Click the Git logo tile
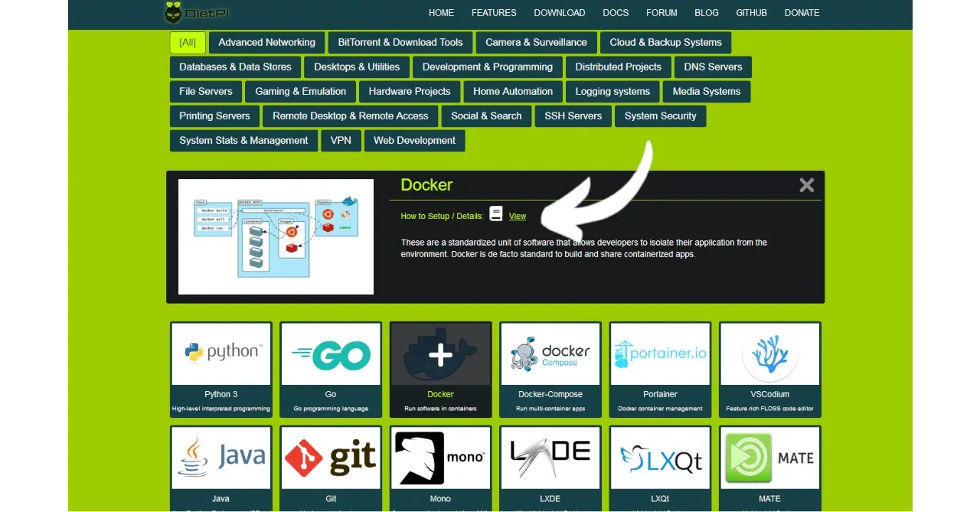 (331, 458)
